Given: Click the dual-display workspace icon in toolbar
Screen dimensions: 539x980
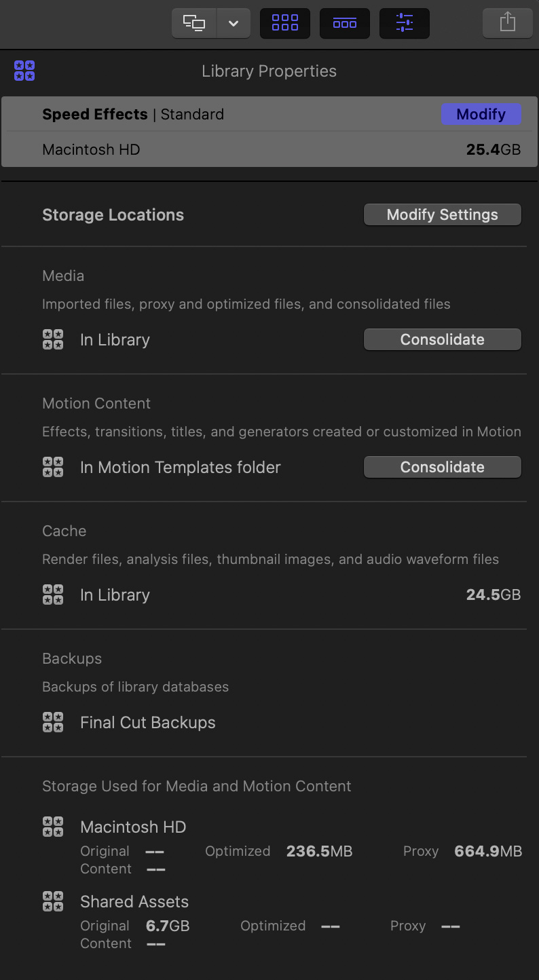Looking at the screenshot, I should pos(194,23).
